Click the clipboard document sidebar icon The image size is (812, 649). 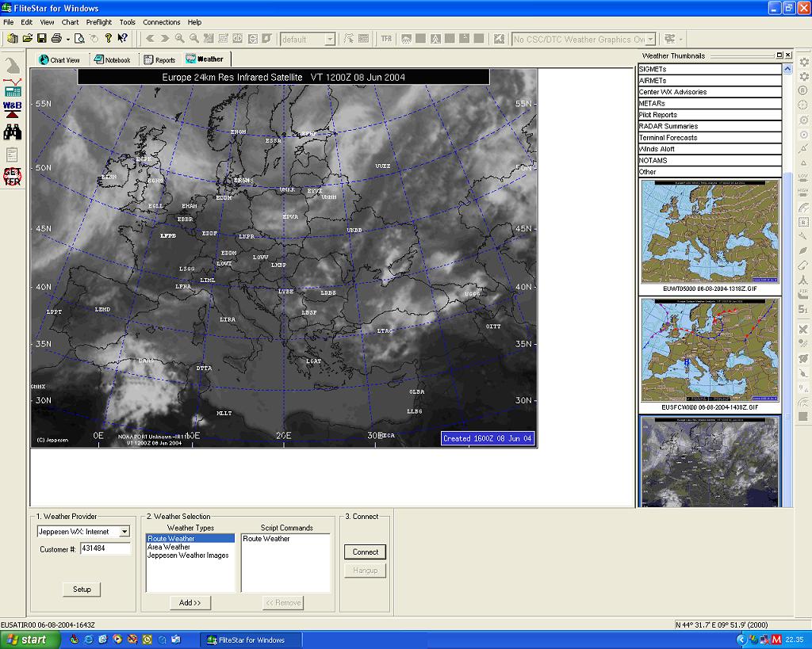click(x=13, y=155)
